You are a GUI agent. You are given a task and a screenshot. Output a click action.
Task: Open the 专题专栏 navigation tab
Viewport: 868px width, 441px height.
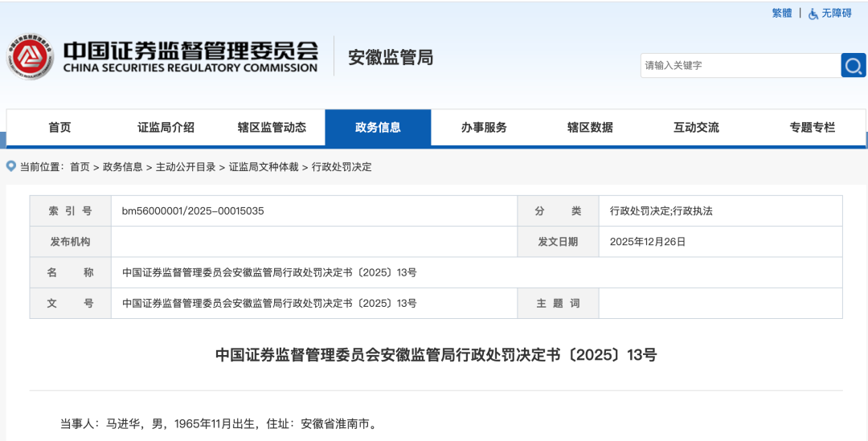pyautogui.click(x=812, y=127)
